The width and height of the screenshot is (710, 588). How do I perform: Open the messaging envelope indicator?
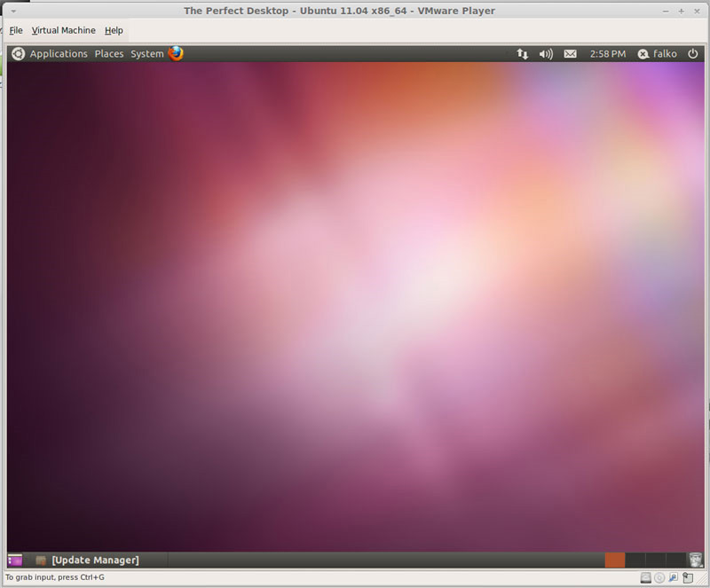point(570,54)
